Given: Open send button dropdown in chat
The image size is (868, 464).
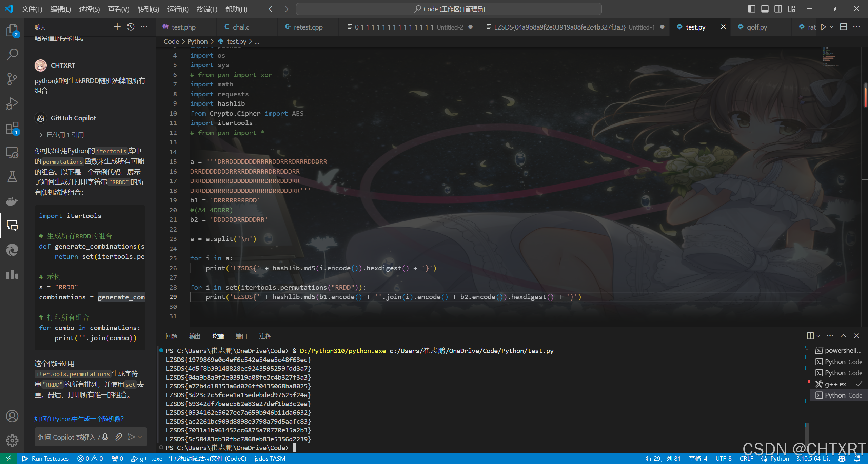Looking at the screenshot, I should [x=140, y=437].
